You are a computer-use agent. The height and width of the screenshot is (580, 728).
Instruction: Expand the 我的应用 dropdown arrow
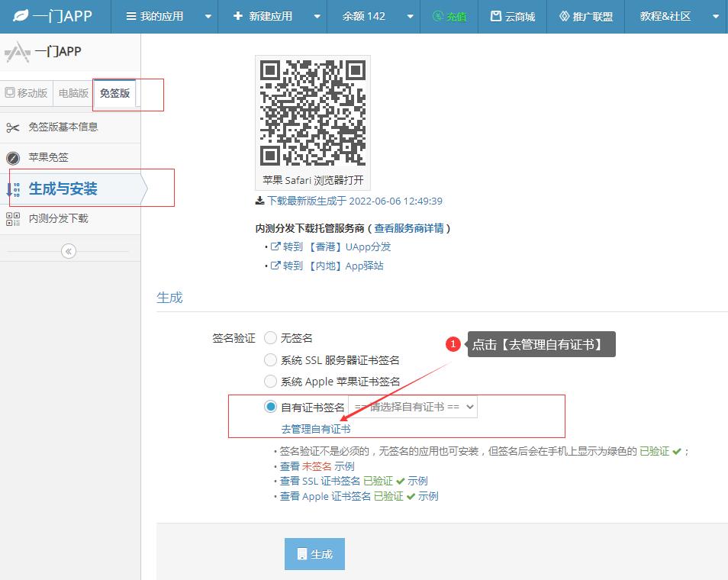(208, 17)
